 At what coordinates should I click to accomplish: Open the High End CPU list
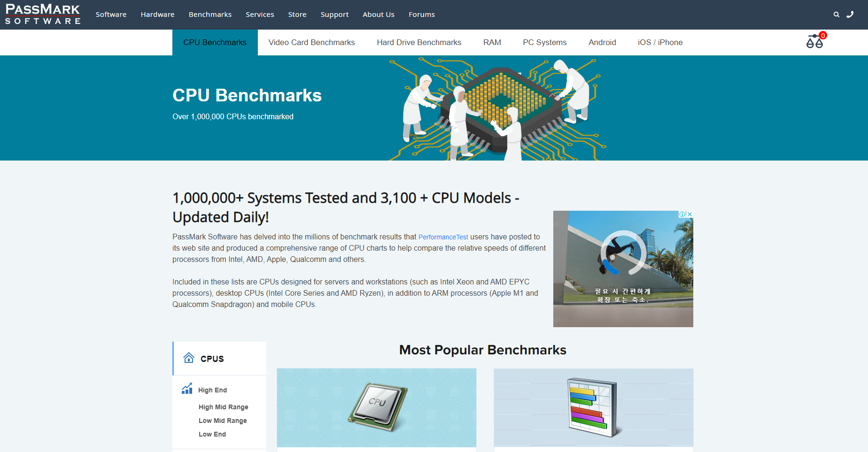click(x=212, y=390)
